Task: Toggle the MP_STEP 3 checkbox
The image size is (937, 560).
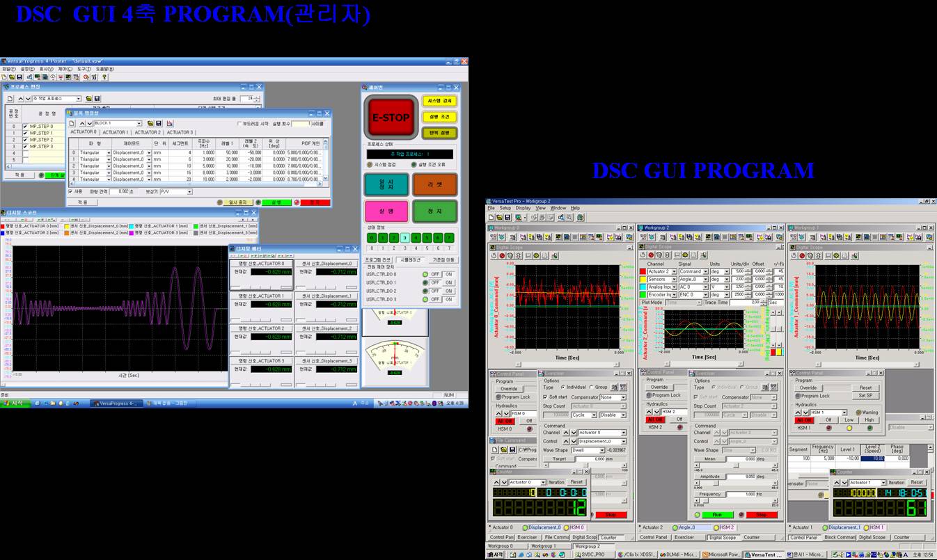Action: tap(25, 147)
